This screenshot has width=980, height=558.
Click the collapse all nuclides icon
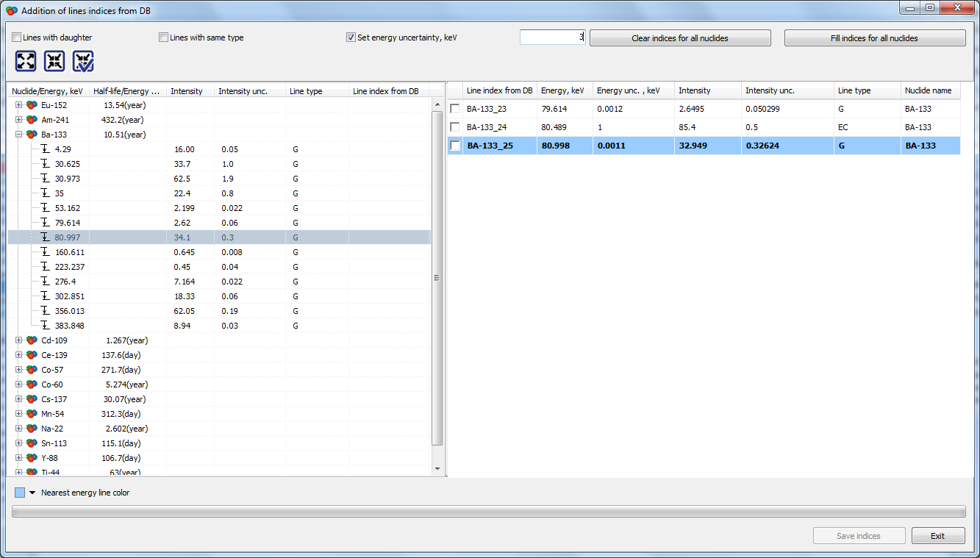click(x=54, y=62)
